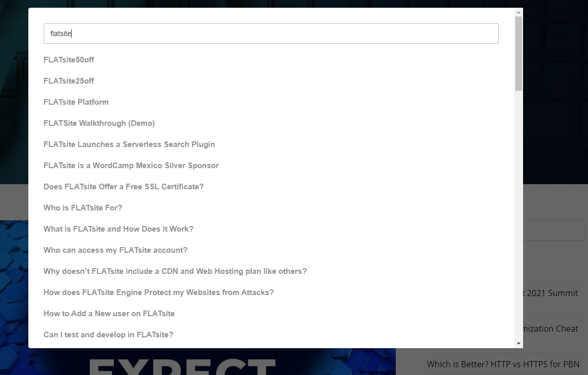Open the FLATsite Platform result
Screen dimensions: 588x375
coord(76,102)
